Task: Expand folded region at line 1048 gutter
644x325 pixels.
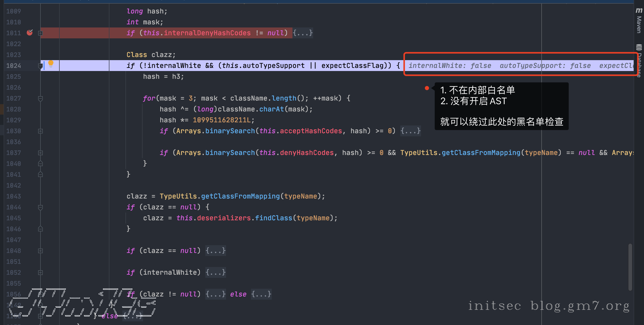Action: point(40,251)
